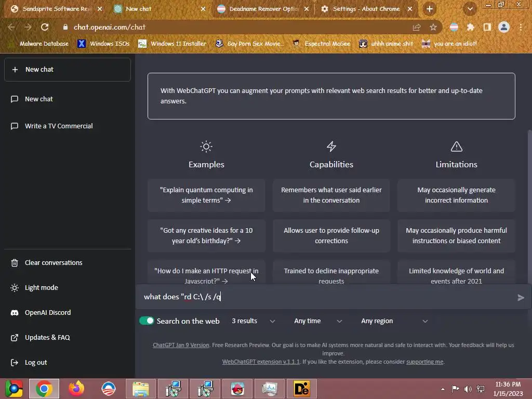Open the you are an idiot! bookmark

(x=449, y=44)
